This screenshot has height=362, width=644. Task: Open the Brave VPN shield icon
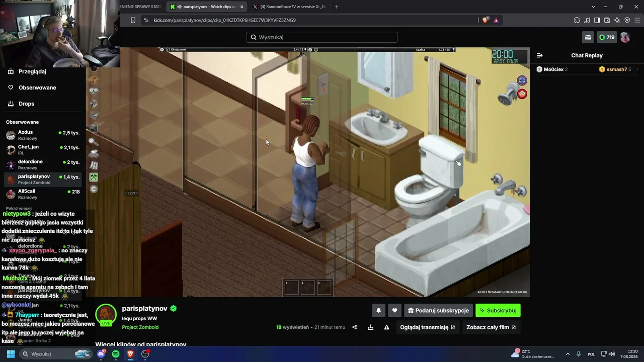click(627, 20)
